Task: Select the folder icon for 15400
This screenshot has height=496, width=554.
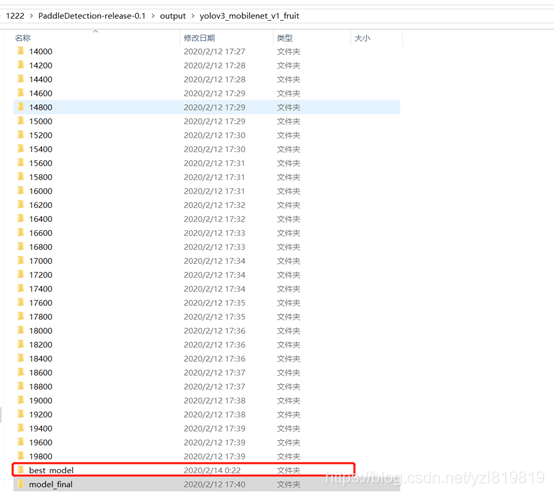Action: 21,149
